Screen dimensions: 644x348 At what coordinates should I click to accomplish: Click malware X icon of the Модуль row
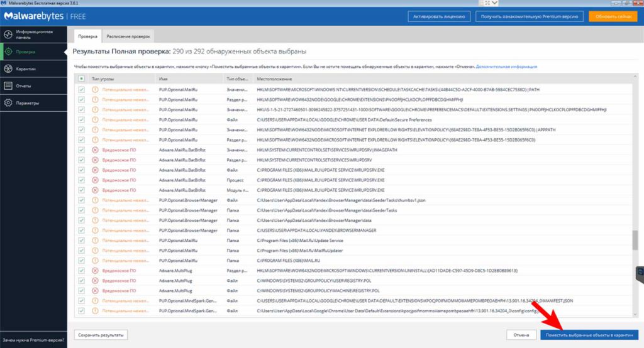95,190
